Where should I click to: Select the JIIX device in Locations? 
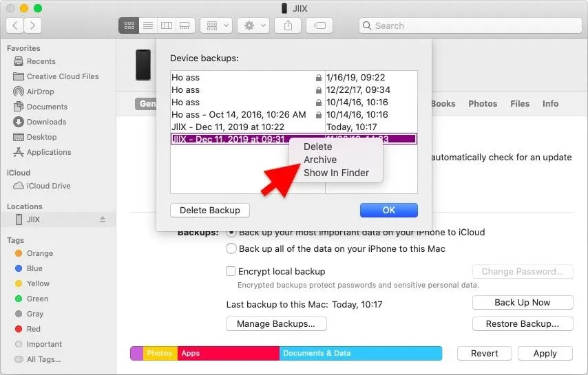[x=58, y=219]
